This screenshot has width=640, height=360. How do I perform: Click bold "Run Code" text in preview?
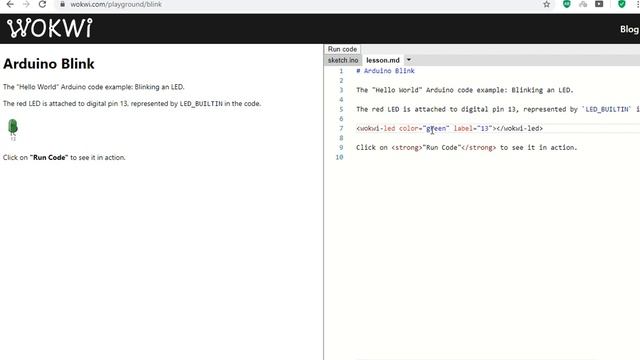[49, 158]
